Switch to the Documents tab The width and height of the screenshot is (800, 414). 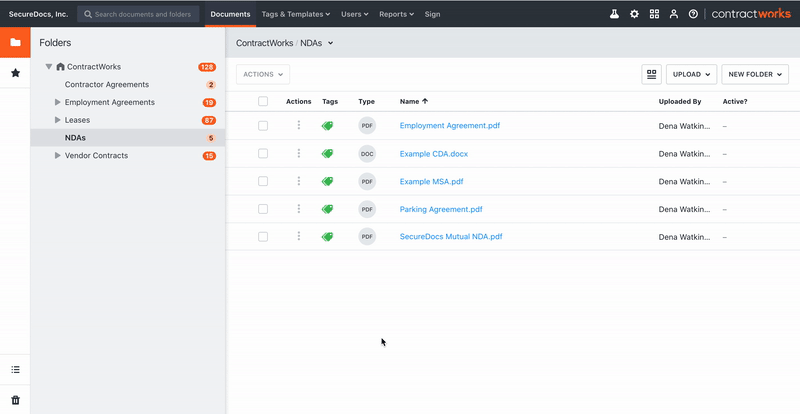231,14
